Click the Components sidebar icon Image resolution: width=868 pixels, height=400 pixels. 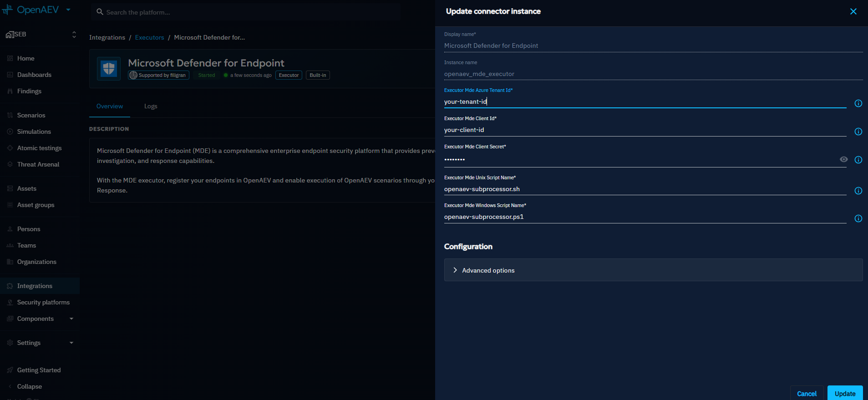[x=10, y=319]
